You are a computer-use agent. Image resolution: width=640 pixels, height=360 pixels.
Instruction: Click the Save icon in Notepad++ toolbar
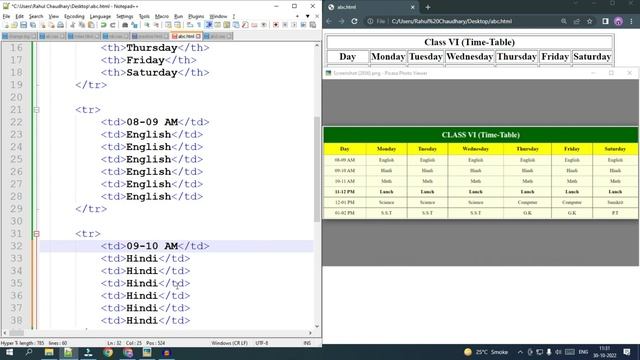pos(23,25)
